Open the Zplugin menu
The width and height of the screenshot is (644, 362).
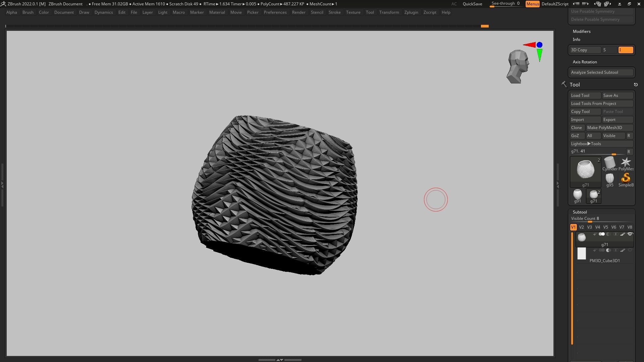[411, 12]
